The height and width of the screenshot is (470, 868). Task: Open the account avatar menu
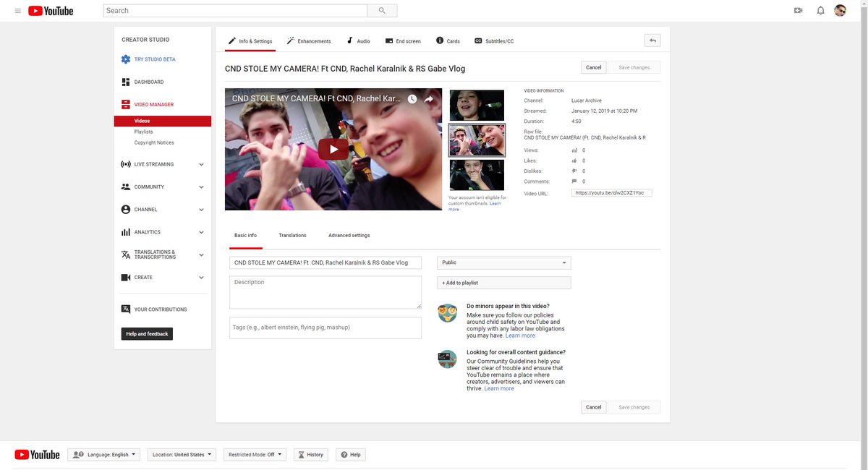coord(841,11)
